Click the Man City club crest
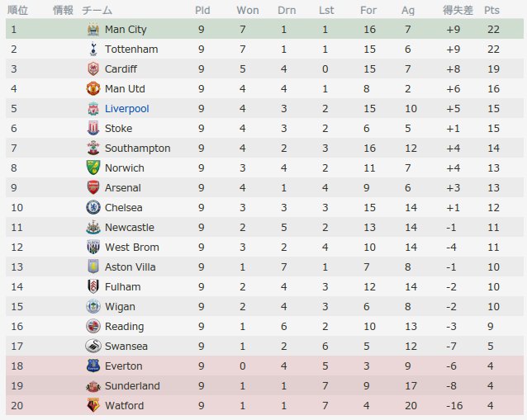This screenshot has width=527, height=420. click(x=93, y=30)
